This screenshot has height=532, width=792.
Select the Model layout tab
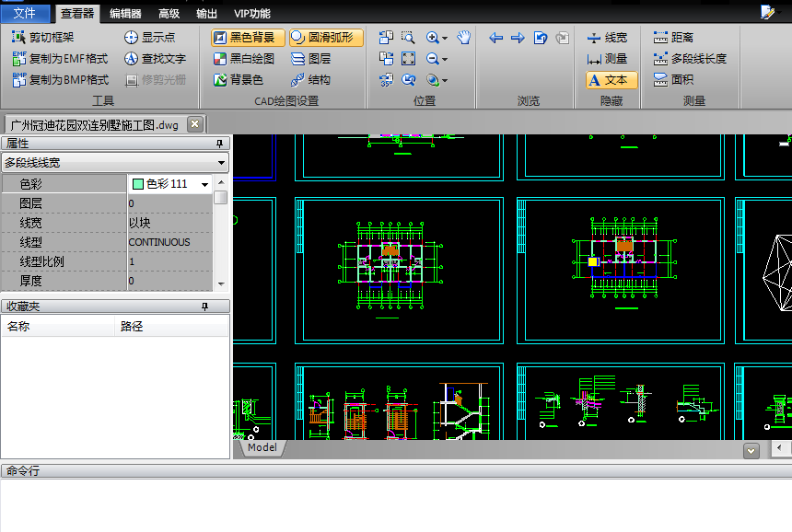(262, 447)
